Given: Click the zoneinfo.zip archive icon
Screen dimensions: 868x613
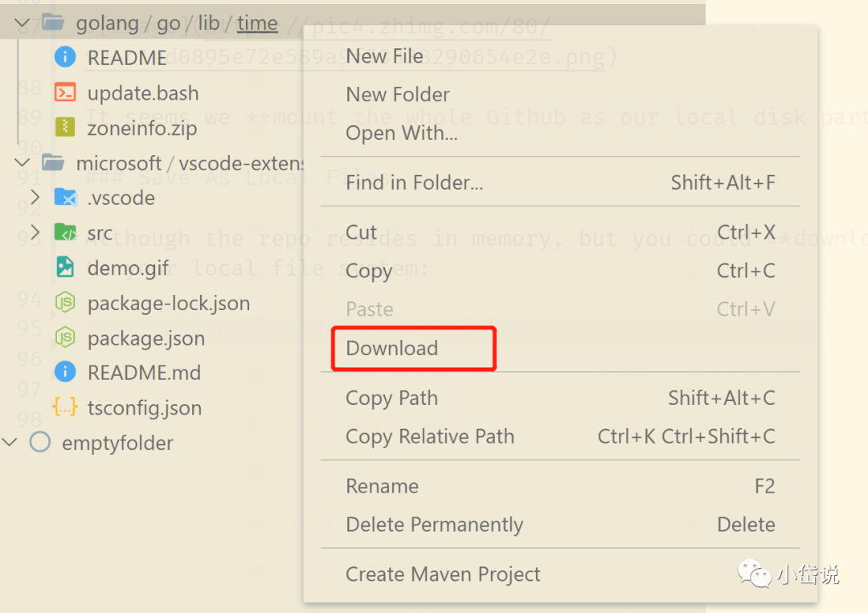Looking at the screenshot, I should coord(65,127).
